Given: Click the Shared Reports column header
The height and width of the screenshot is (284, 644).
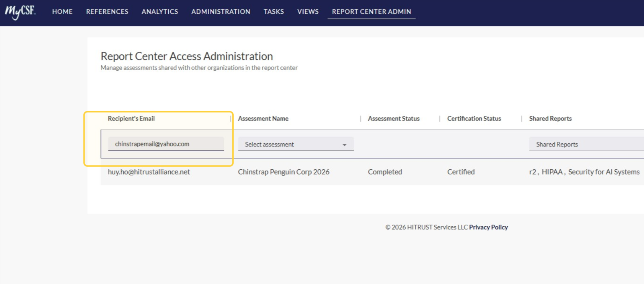Looking at the screenshot, I should (x=550, y=118).
